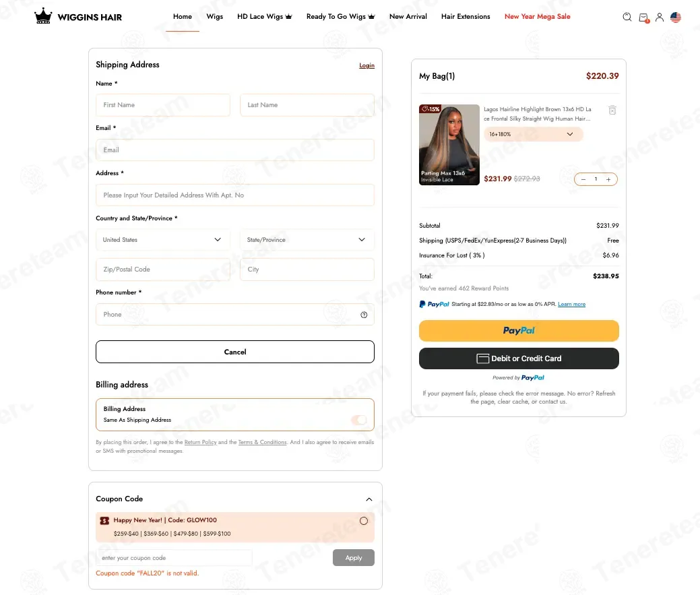Click the -15% discount tag badge
The width and height of the screenshot is (700, 595).
point(431,108)
